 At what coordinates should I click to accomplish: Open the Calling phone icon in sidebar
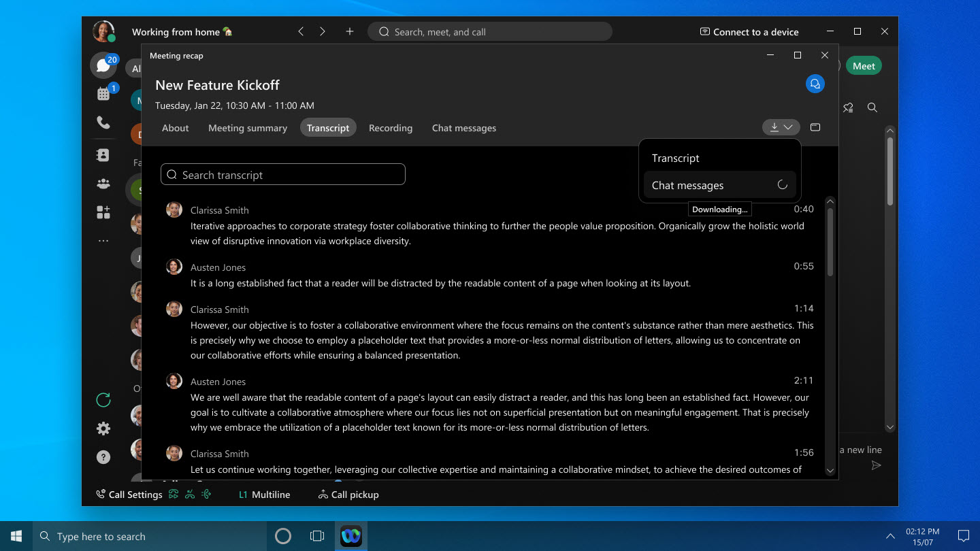[x=103, y=123]
